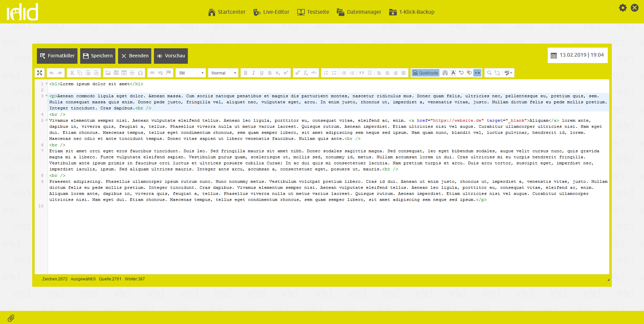Screen dimensions: 644x324
Task: Click the remove link icon
Action: coord(160,73)
